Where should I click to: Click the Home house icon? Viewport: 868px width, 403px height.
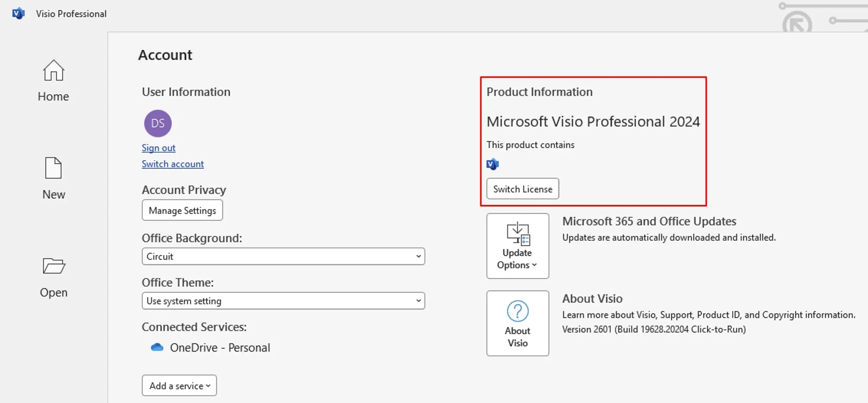click(x=53, y=70)
